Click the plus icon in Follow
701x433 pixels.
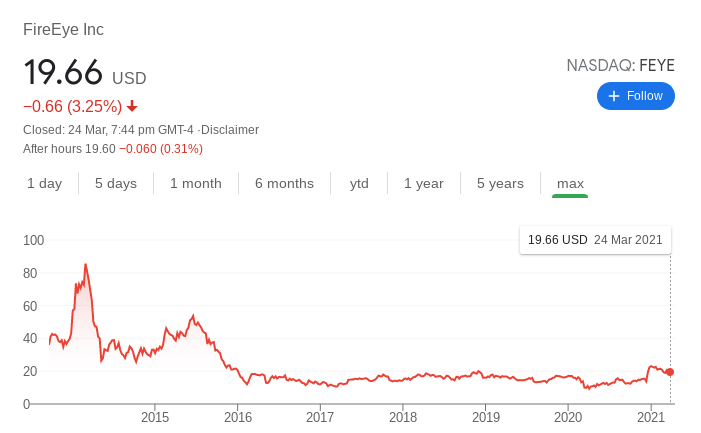click(x=614, y=96)
